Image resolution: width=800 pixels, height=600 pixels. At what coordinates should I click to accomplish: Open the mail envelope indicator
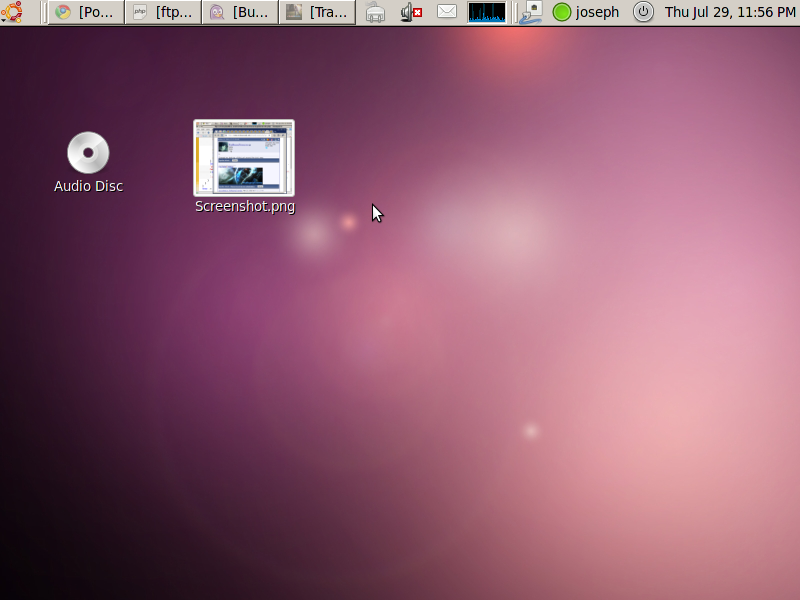[x=447, y=12]
